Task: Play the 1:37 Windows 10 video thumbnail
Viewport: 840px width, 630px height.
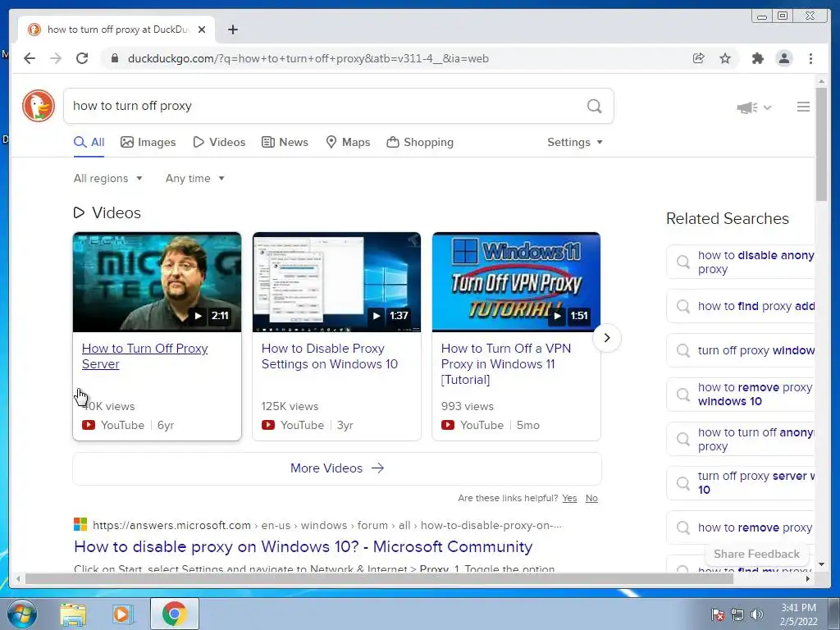Action: coord(336,282)
